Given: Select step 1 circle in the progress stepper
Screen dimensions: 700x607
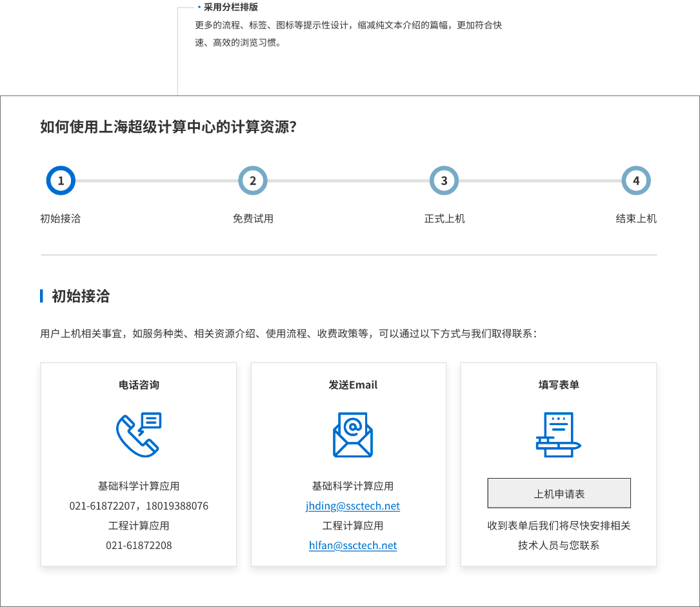Looking at the screenshot, I should click(61, 181).
